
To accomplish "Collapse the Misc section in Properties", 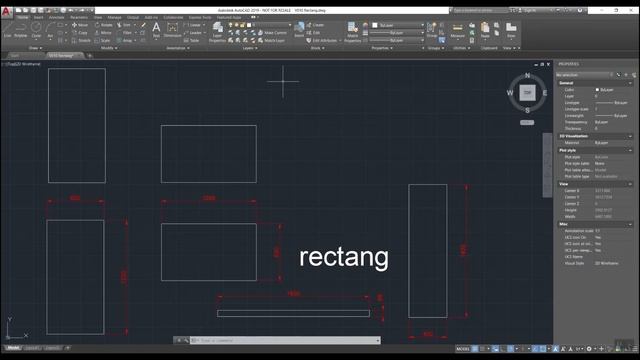I will [630, 224].
